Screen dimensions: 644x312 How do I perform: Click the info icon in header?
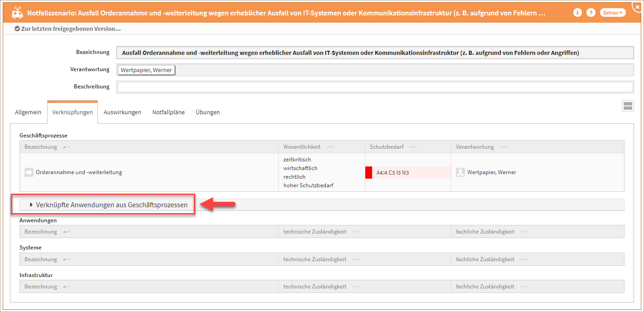pos(577,13)
